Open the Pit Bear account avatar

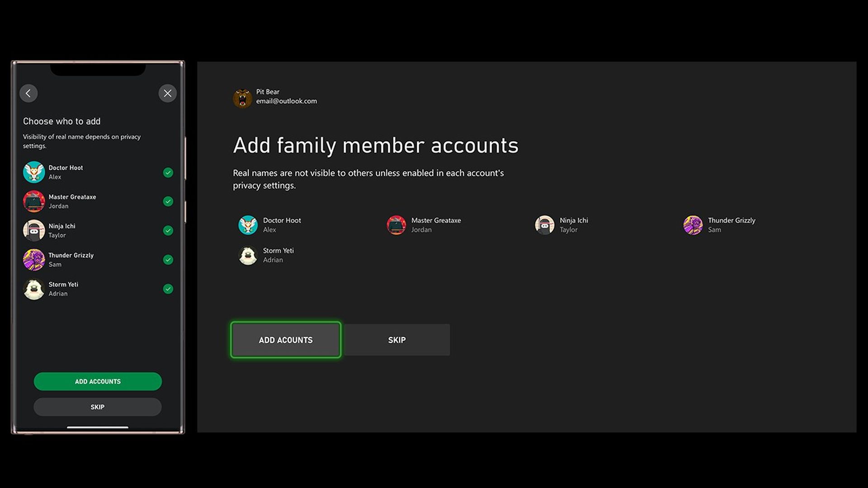click(x=242, y=98)
